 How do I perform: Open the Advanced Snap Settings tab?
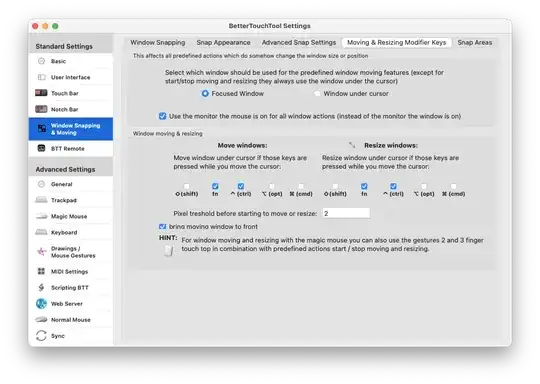pos(299,42)
